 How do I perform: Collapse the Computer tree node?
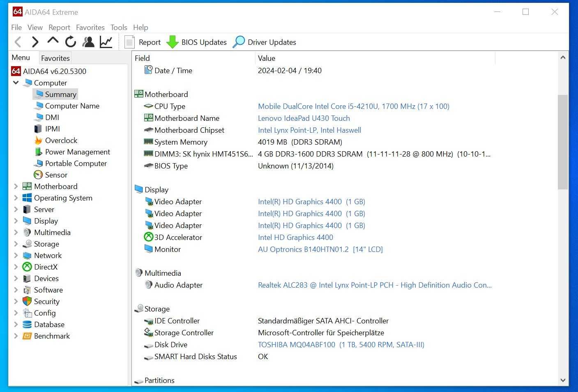[x=16, y=83]
